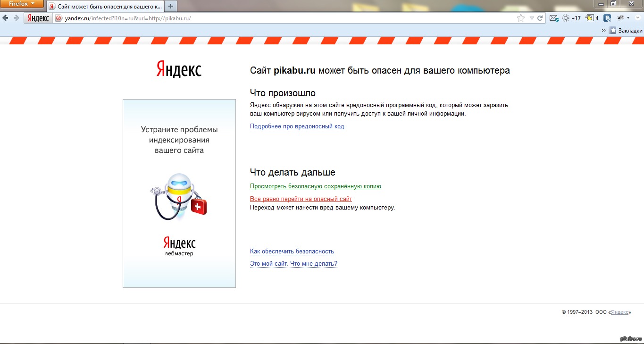Viewport: 644px width, 344px height.
Task: Click the site identity icon in address bar
Action: point(59,18)
